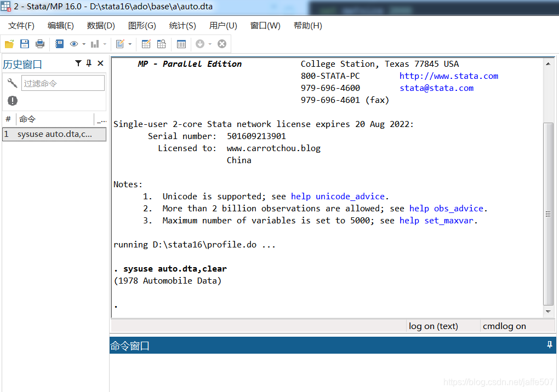Expand the Do-file Editor dropdown arrow
The width and height of the screenshot is (559, 392).
(130, 44)
